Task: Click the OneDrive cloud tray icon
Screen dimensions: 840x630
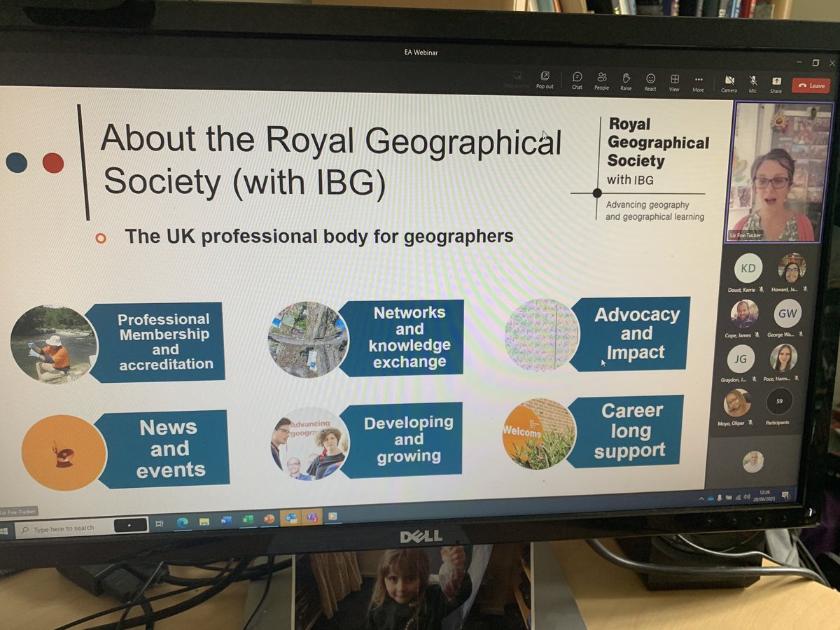Action: (710, 498)
